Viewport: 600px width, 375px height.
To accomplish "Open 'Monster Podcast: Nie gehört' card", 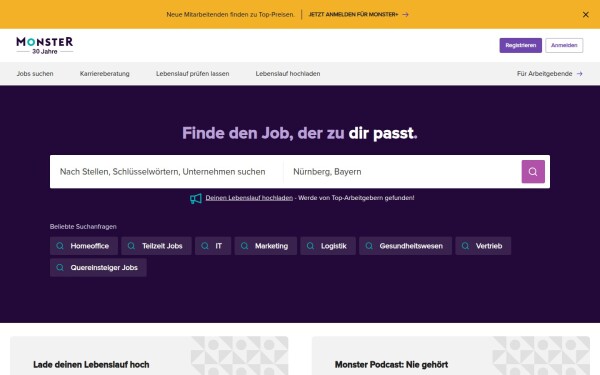I will [x=451, y=356].
